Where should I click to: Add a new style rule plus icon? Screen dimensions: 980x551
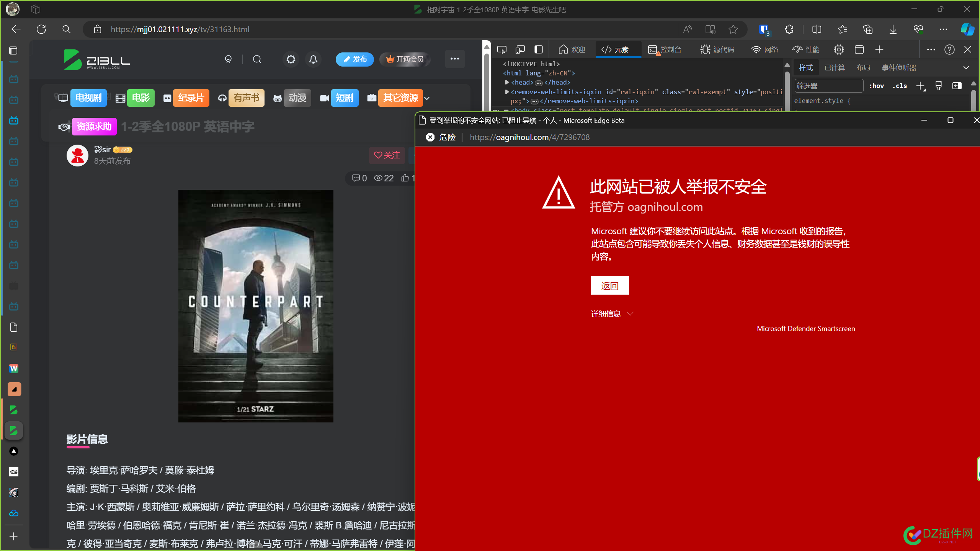point(921,86)
